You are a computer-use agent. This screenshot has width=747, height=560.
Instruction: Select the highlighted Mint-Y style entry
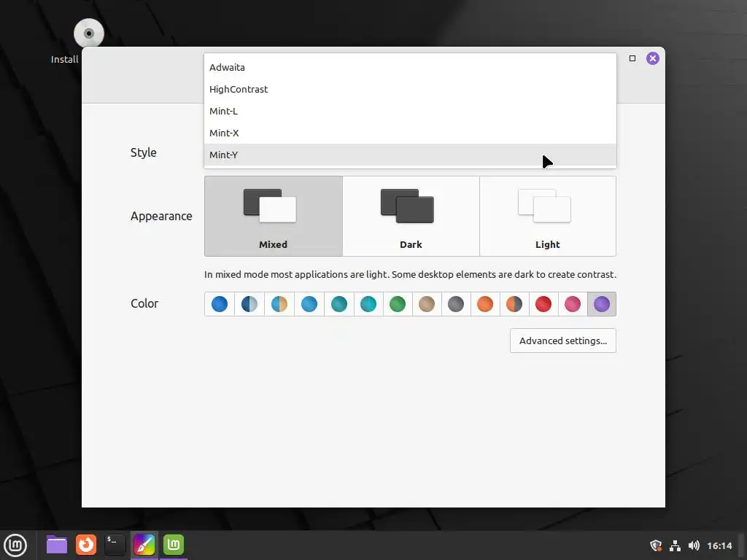(410, 155)
